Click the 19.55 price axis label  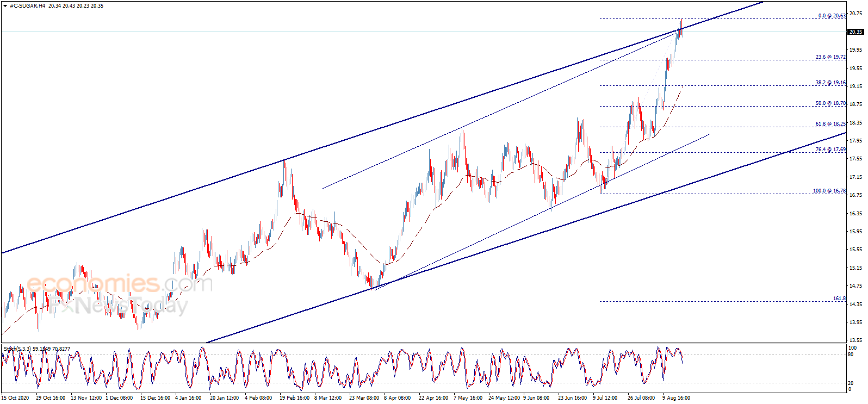pos(856,69)
